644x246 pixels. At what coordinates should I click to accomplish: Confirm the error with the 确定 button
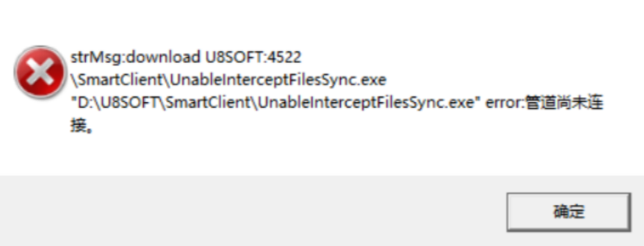[569, 212]
